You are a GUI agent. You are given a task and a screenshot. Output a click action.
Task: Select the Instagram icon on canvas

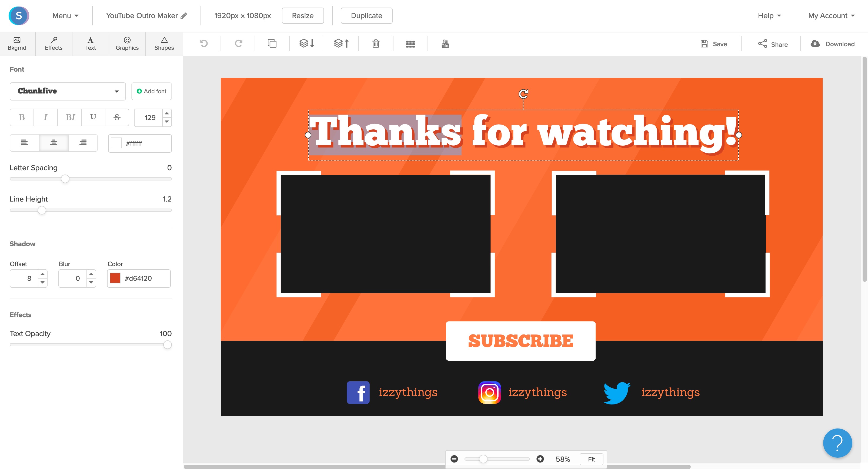coord(489,392)
